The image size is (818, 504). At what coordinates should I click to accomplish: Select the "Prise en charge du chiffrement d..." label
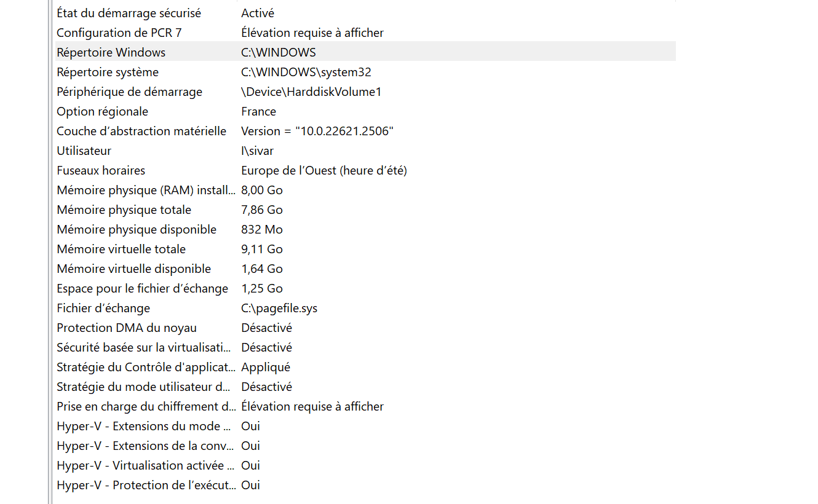pos(146,406)
